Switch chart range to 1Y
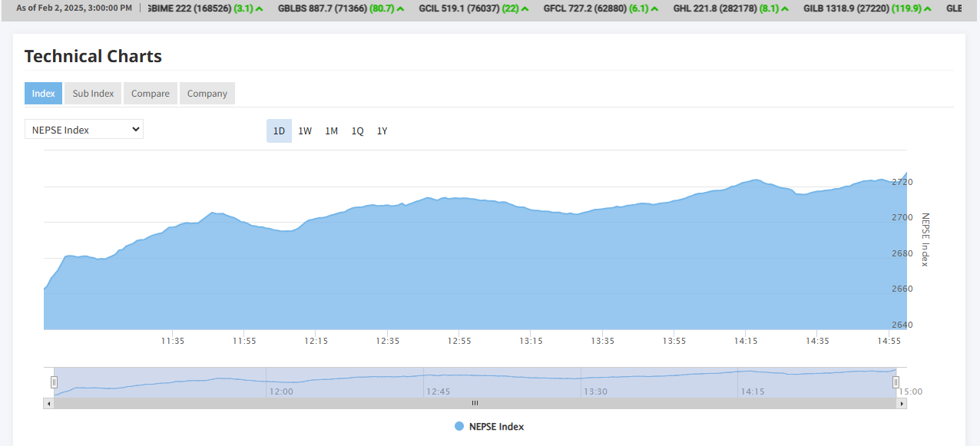This screenshot has height=446, width=980. tap(382, 131)
